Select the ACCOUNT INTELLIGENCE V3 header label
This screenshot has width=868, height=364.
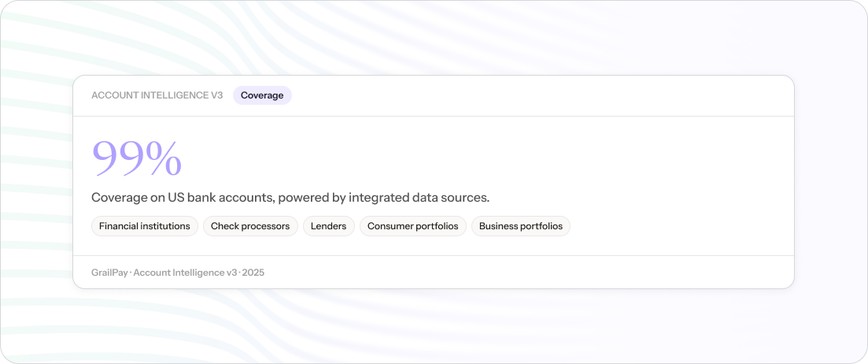(x=157, y=95)
